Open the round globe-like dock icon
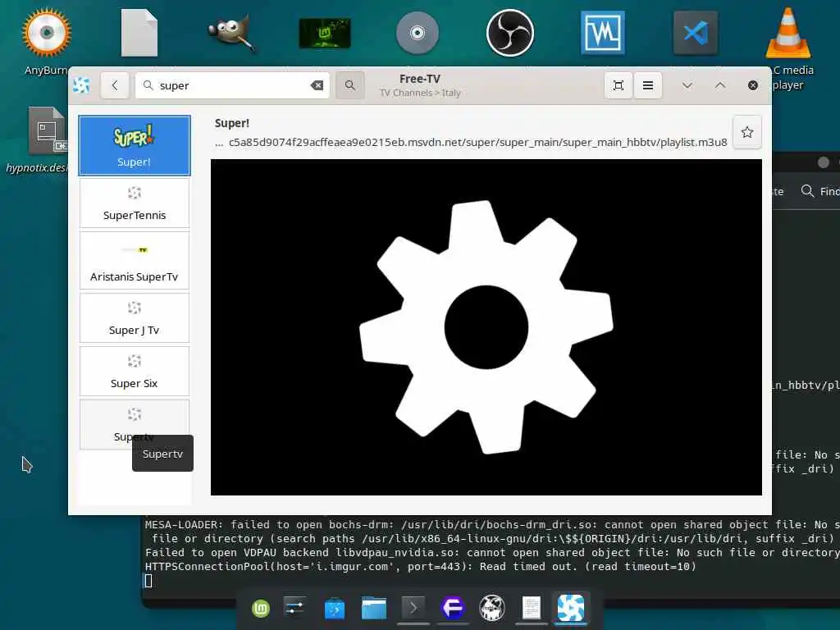This screenshot has height=630, width=840. (492, 608)
